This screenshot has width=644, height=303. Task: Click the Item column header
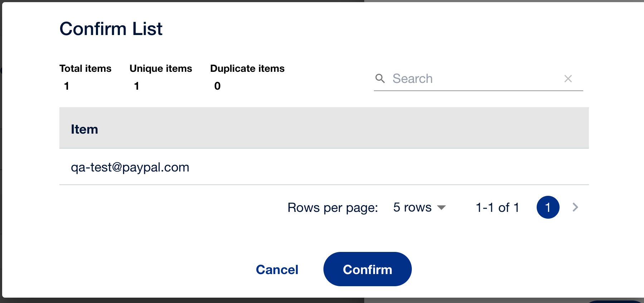[84, 129]
